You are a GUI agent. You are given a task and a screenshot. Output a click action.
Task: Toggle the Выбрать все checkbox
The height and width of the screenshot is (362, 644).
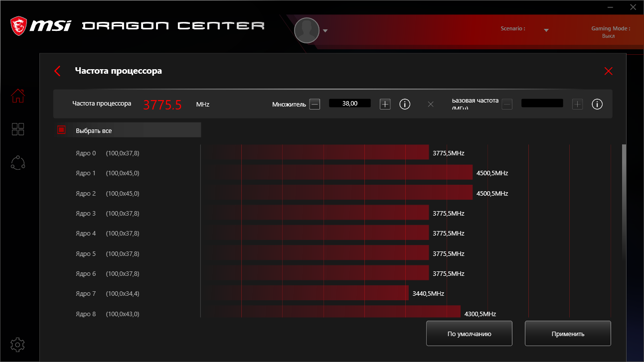[x=62, y=130]
